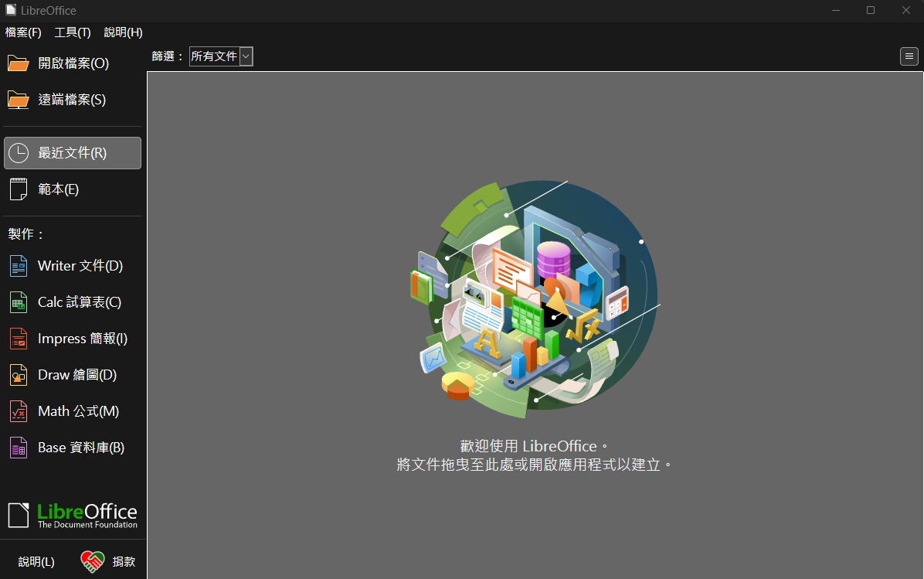Image resolution: width=924 pixels, height=579 pixels.
Task: Open the 檔案(F) menu
Action: pyautogui.click(x=24, y=32)
